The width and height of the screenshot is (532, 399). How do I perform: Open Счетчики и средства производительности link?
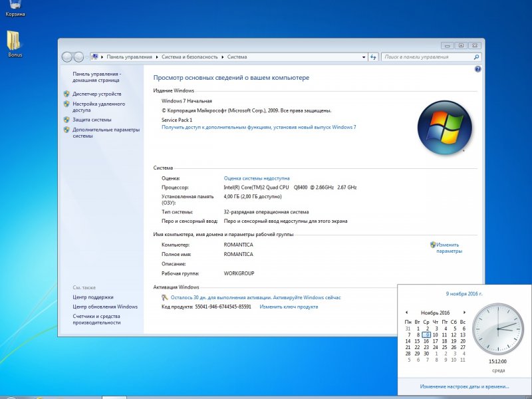(x=96, y=319)
